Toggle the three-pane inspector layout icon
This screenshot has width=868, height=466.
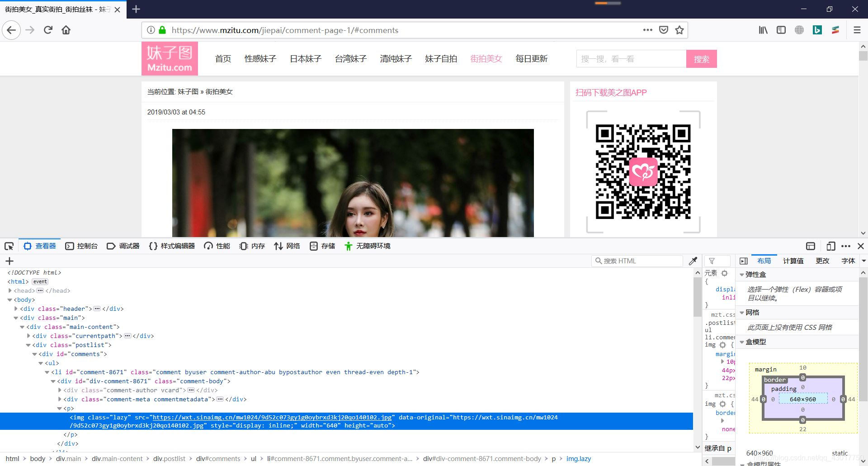(744, 261)
